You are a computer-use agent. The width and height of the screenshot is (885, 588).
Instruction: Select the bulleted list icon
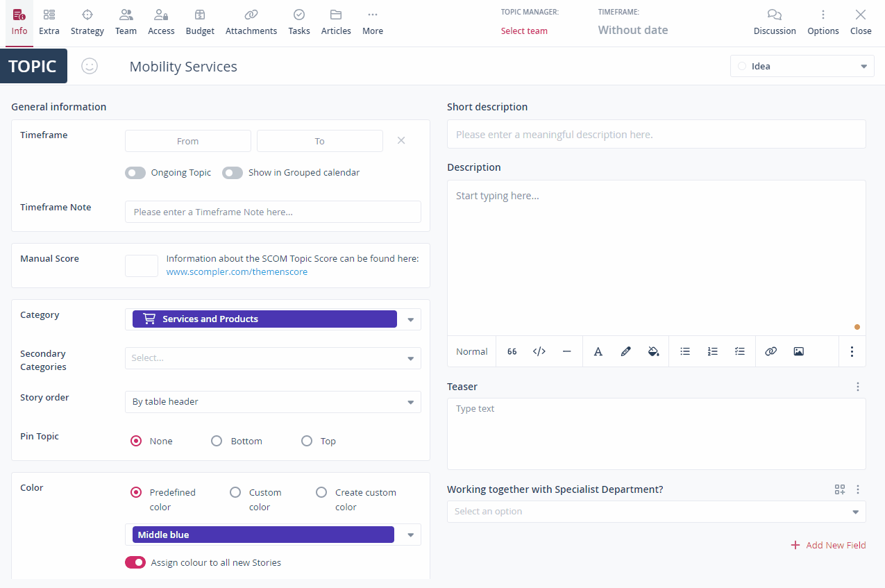(685, 352)
